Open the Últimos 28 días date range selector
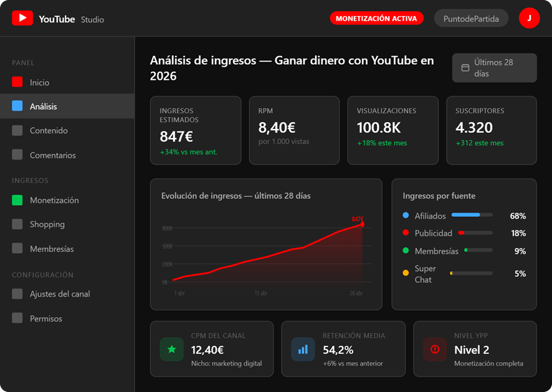Viewport: 552px width, 392px height. tap(494, 68)
